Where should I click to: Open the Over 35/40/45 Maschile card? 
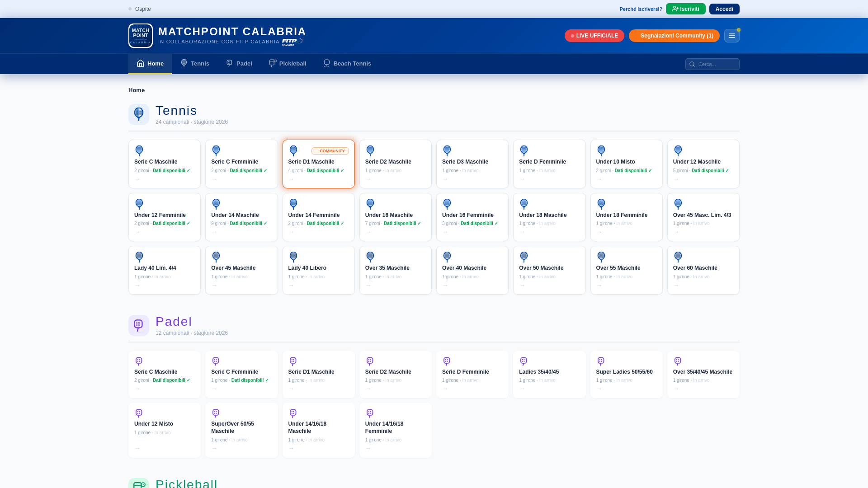point(703,375)
